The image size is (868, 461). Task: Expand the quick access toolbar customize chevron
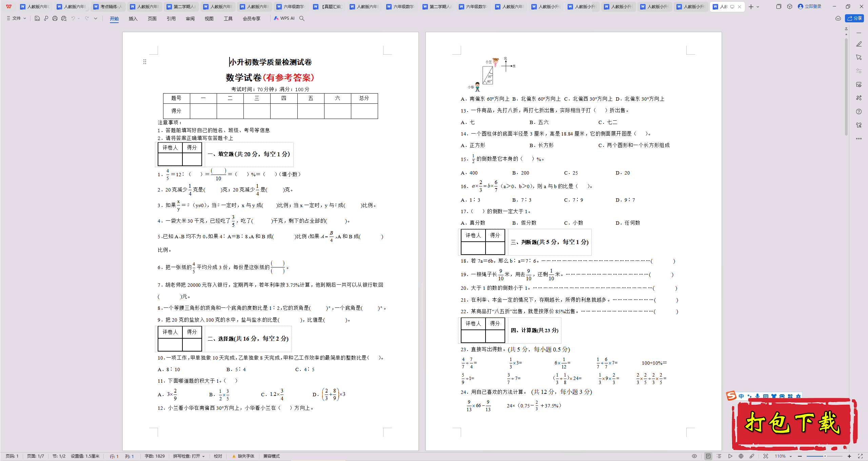point(96,18)
